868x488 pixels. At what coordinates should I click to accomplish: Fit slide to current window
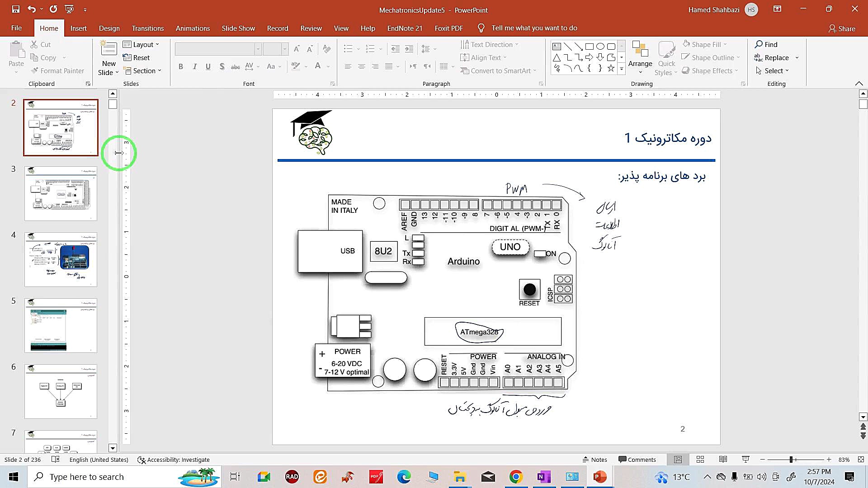click(x=861, y=460)
